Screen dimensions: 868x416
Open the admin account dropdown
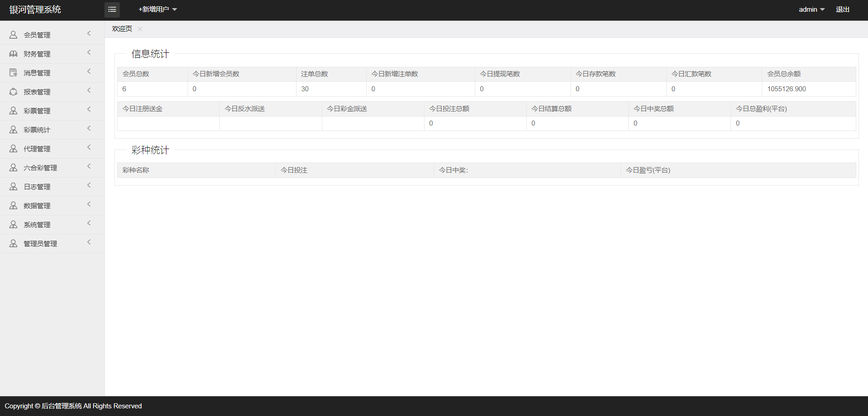811,9
